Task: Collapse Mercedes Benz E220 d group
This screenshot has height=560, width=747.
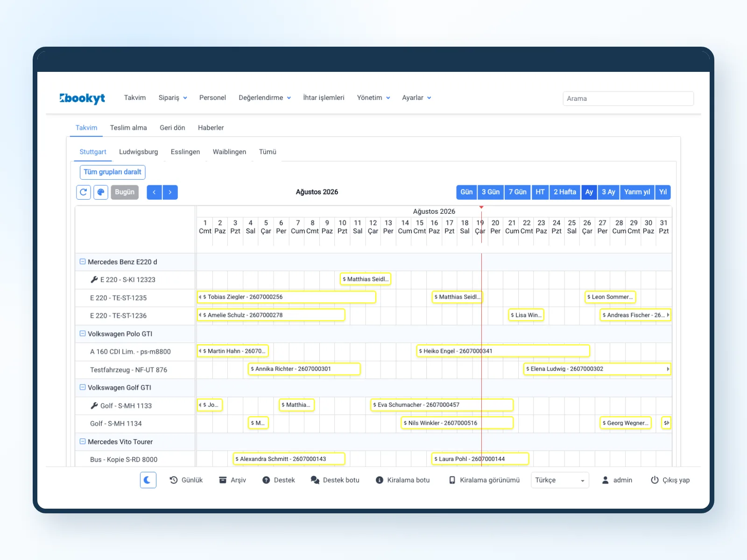Action: [83, 262]
